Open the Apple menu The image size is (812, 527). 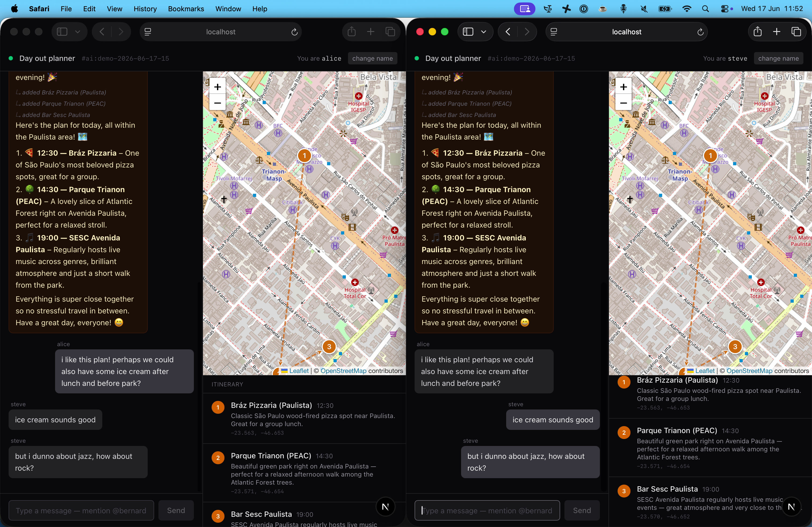[x=14, y=9]
